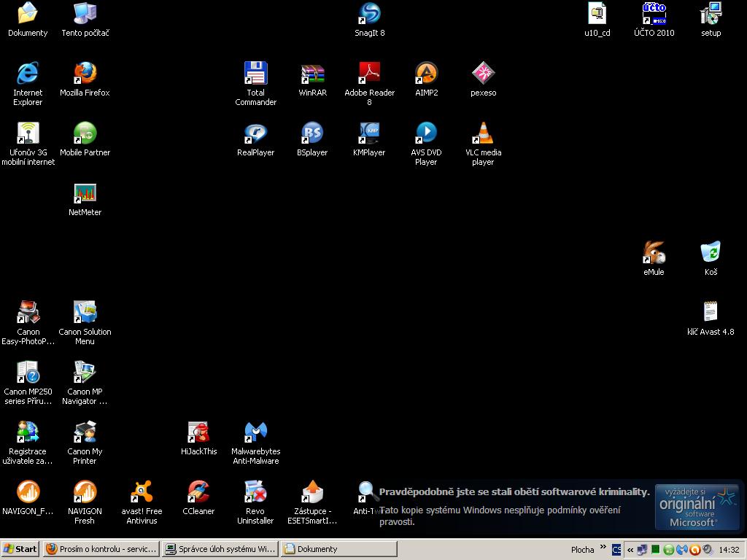Launch VLC media player
747x560 pixels.
click(x=483, y=133)
